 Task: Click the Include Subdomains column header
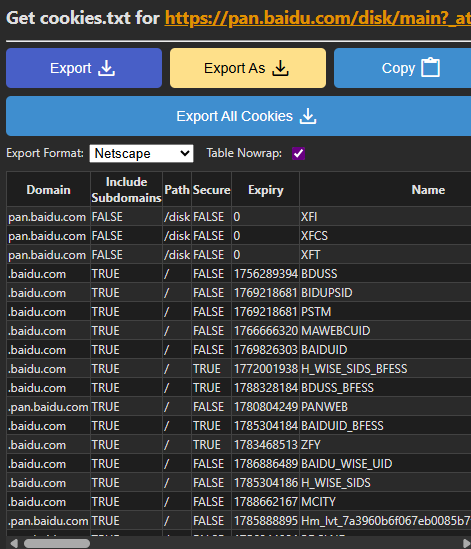126,189
